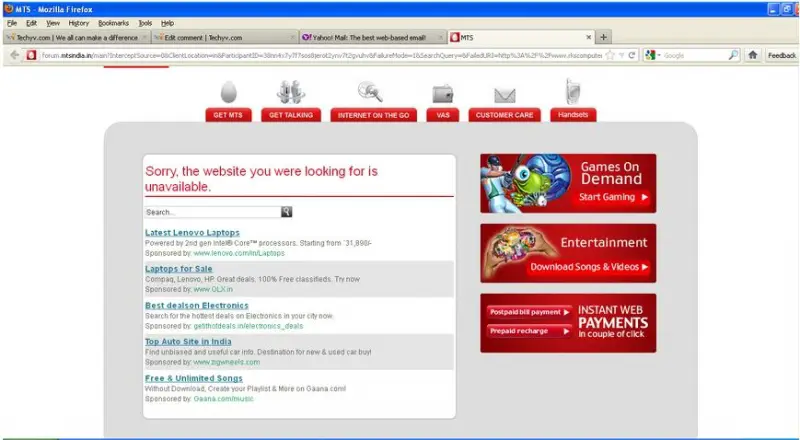Screen dimensions: 800x440
Task: Click inside the page Search text field
Action: pyautogui.click(x=213, y=212)
